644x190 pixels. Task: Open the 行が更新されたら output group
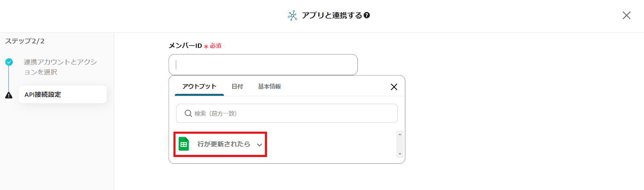223,144
